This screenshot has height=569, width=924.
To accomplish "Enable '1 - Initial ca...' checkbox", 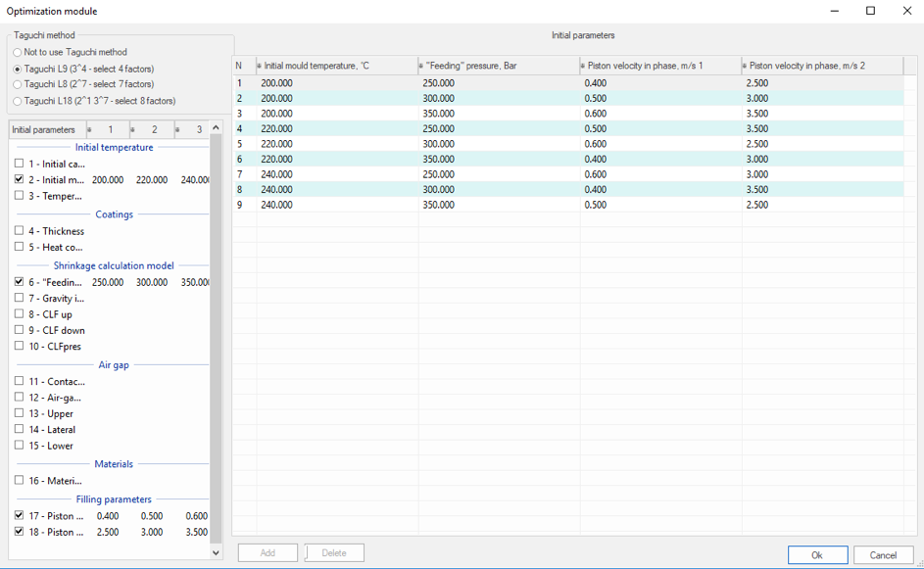I will click(19, 164).
